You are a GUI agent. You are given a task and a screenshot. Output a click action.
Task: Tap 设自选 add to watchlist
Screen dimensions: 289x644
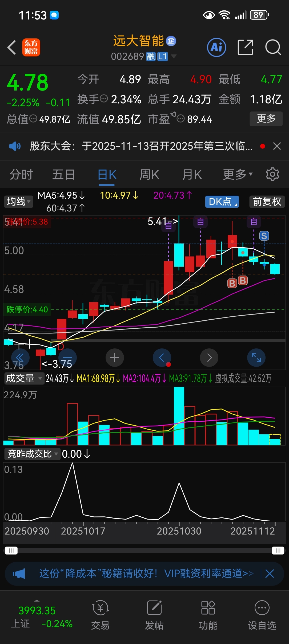pyautogui.click(x=262, y=616)
